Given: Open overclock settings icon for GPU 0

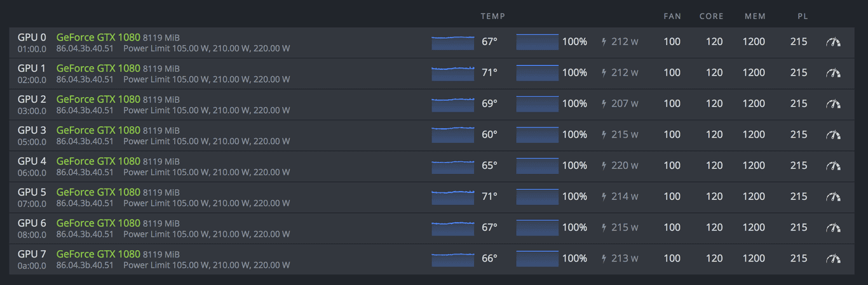Looking at the screenshot, I should coord(832,42).
